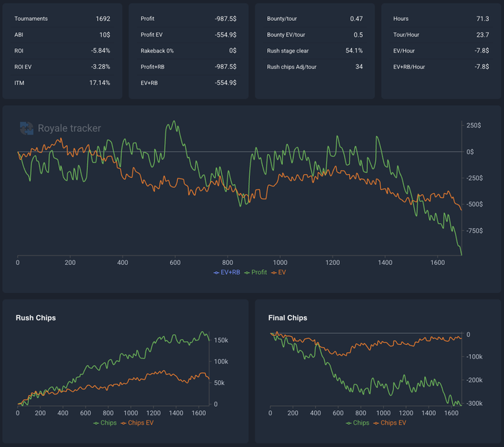
Task: Click the Final Chips chart title
Action: 288,318
